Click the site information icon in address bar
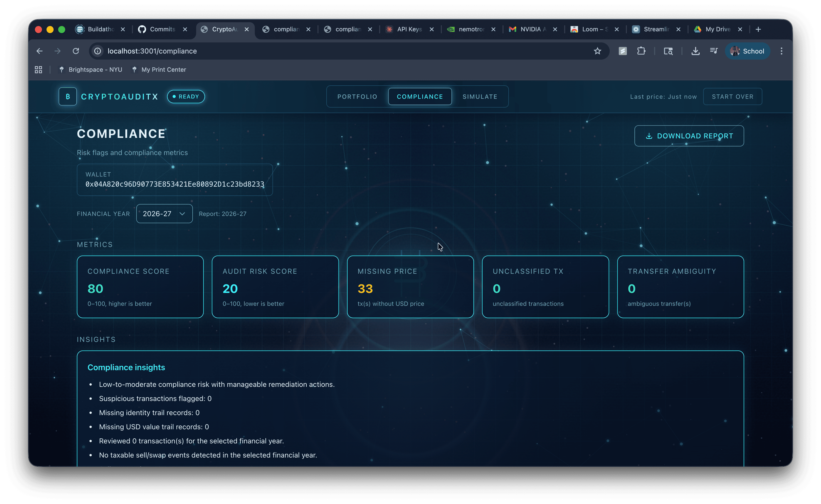This screenshot has width=821, height=504. 97,51
